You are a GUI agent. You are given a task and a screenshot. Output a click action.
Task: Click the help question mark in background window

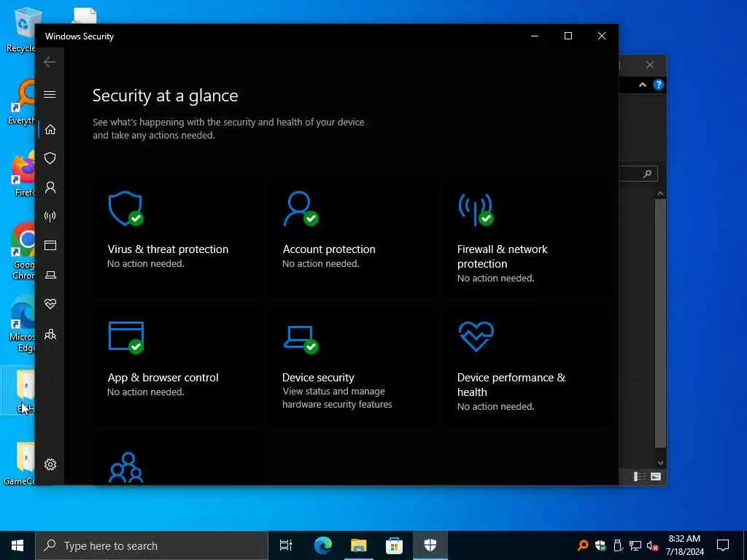pos(659,85)
